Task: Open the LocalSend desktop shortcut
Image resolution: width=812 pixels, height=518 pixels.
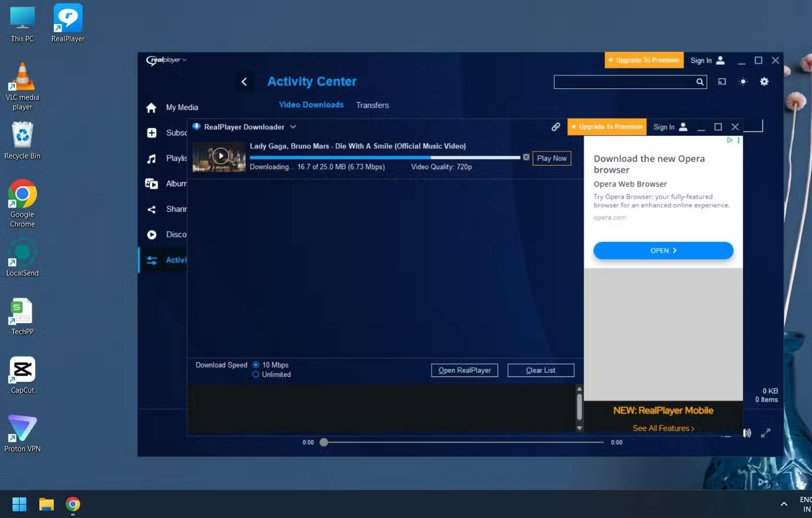Action: [x=23, y=259]
